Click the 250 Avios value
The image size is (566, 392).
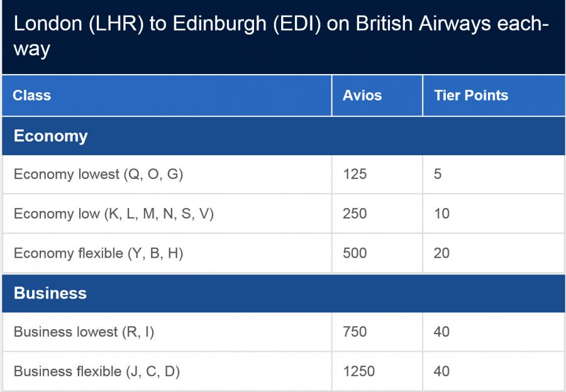click(355, 214)
